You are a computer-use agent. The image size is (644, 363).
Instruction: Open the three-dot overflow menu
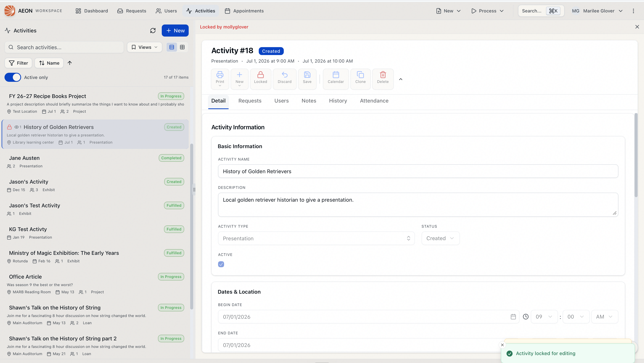633,11
